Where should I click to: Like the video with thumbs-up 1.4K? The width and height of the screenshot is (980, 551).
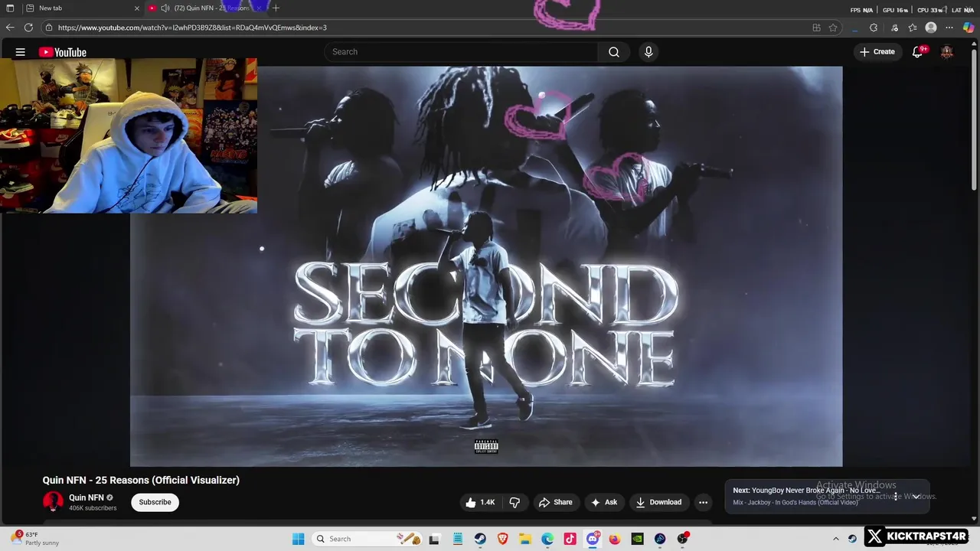coord(480,502)
